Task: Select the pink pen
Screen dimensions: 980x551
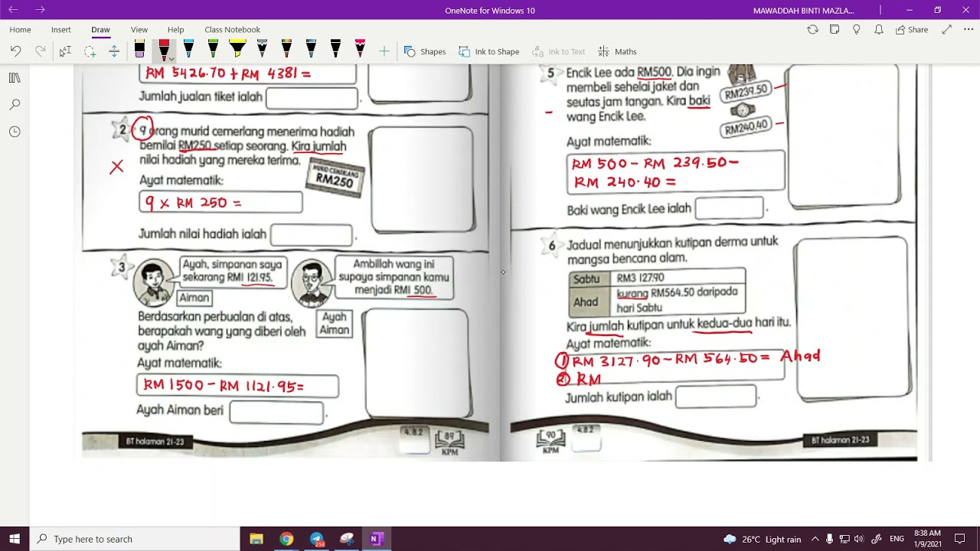Action: tap(360, 51)
